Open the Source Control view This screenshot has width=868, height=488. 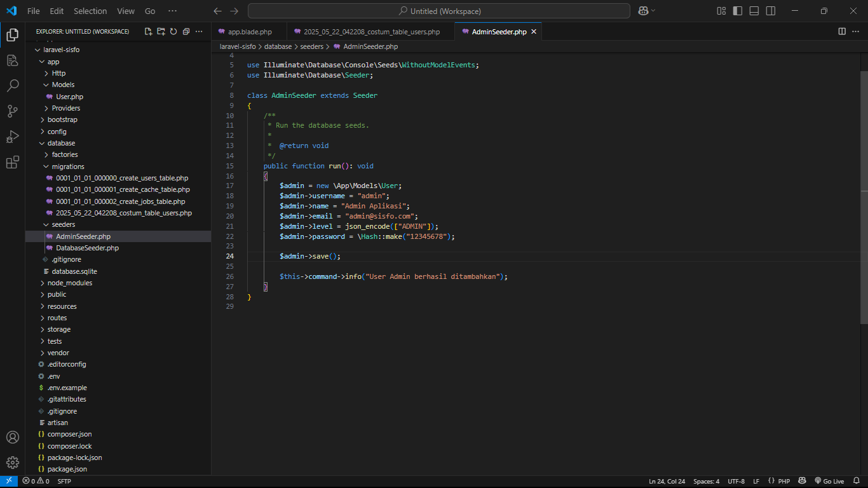(x=12, y=111)
